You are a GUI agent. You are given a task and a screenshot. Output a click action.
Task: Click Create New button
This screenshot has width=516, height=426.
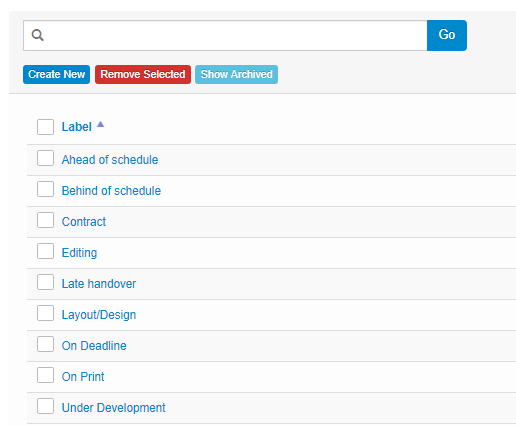click(56, 74)
